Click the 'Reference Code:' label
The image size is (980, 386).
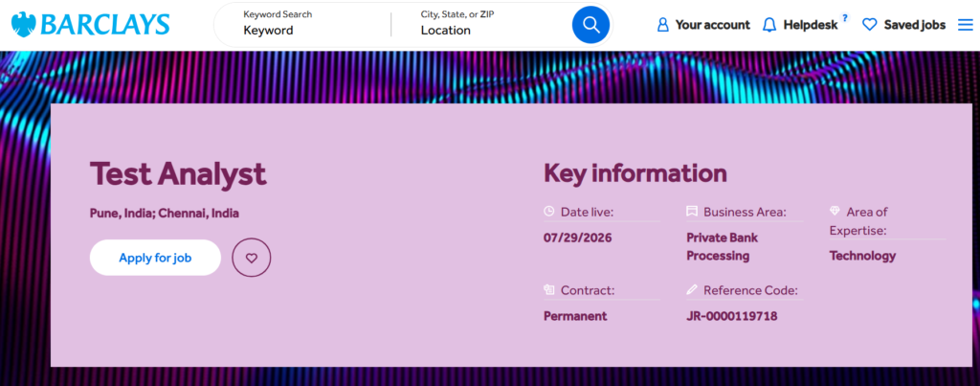[x=750, y=290]
